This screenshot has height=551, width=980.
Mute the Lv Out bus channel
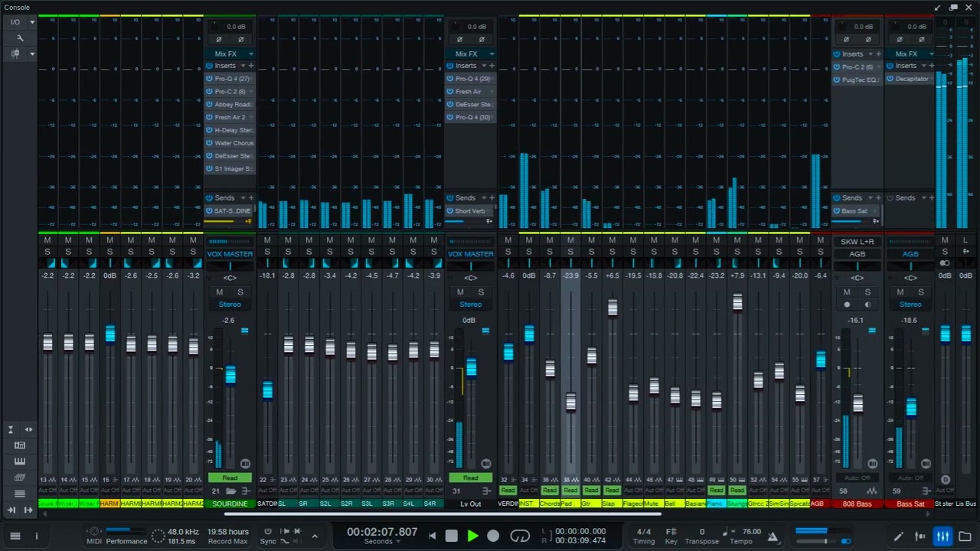pos(460,292)
